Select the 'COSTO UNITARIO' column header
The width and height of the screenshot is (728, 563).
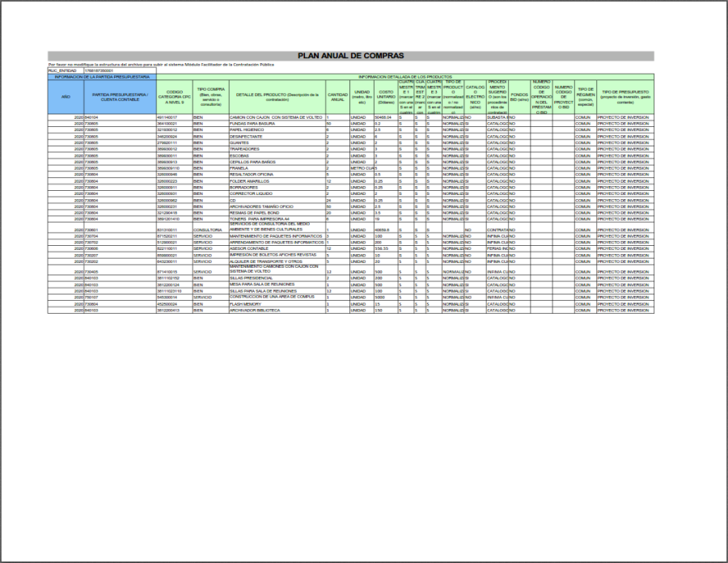tap(386, 97)
